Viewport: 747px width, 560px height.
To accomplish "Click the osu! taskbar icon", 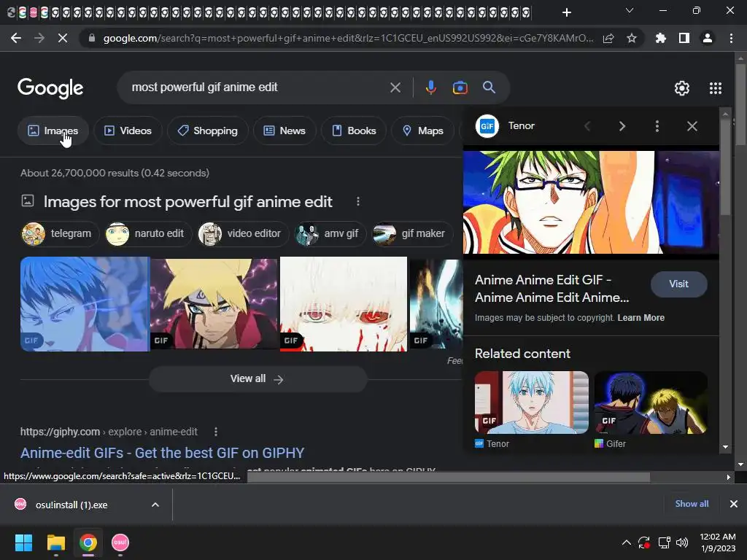I will tap(120, 542).
